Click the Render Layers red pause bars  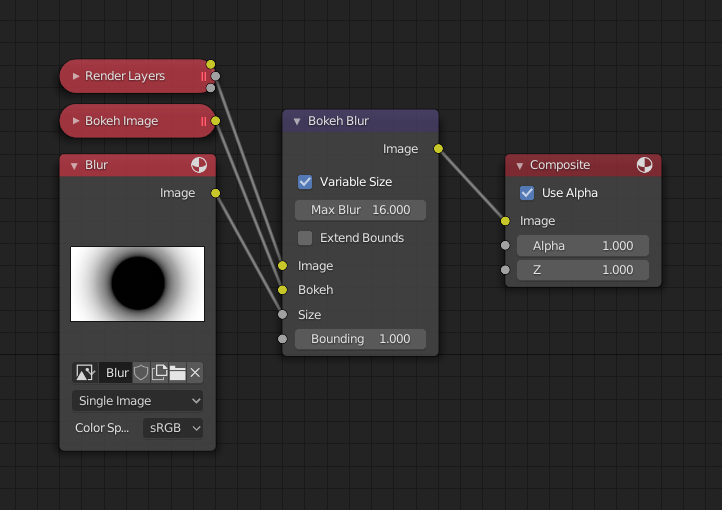203,76
